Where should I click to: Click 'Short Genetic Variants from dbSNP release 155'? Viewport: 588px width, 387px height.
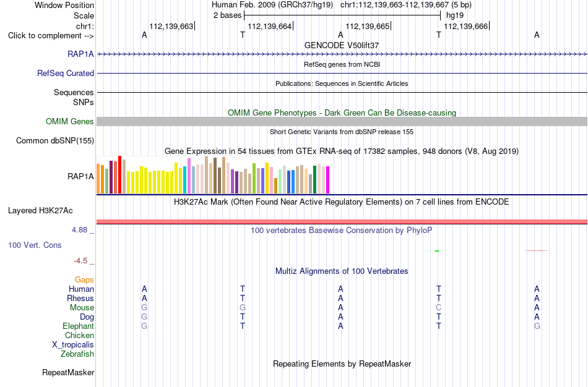[342, 132]
